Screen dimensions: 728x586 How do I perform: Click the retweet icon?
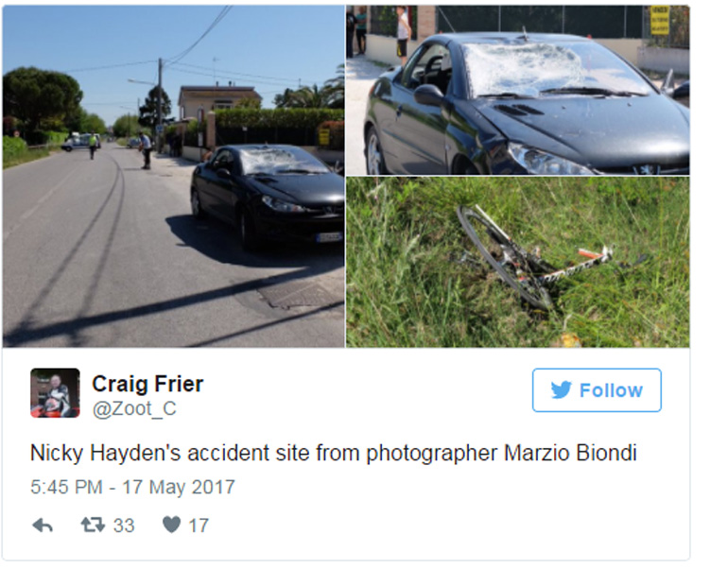(x=93, y=526)
